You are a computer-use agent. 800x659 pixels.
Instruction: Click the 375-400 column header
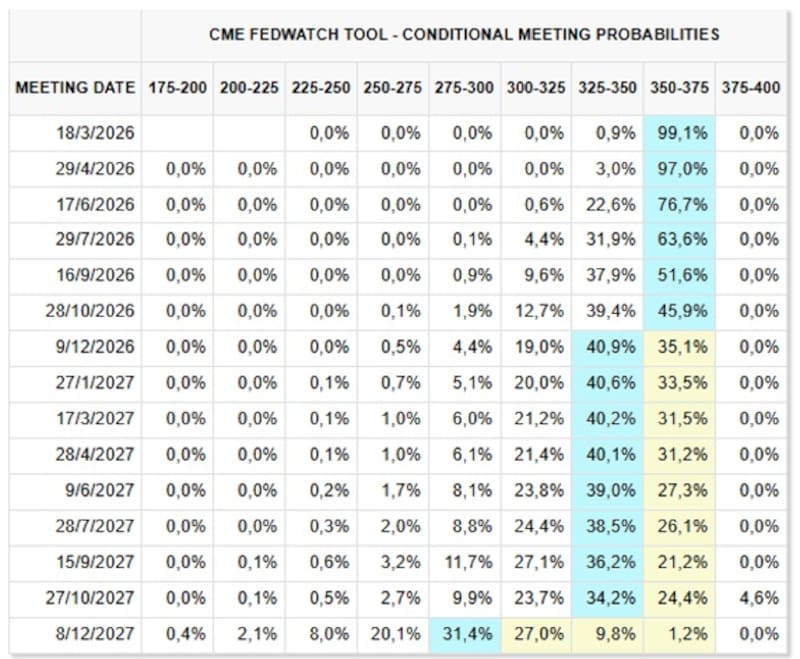click(x=750, y=88)
